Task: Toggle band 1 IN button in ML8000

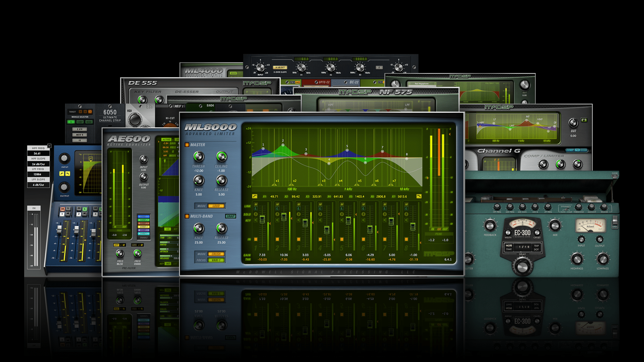Action: (x=256, y=239)
